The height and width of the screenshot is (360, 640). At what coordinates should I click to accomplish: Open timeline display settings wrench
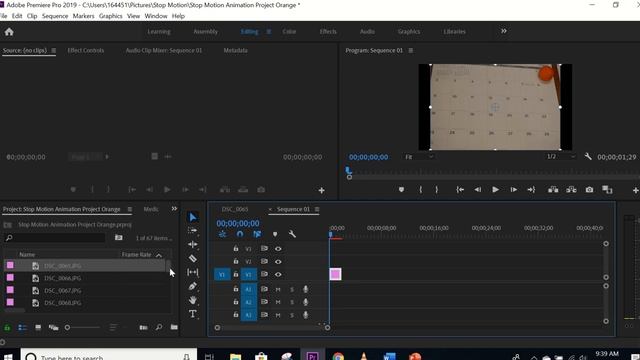click(x=292, y=234)
